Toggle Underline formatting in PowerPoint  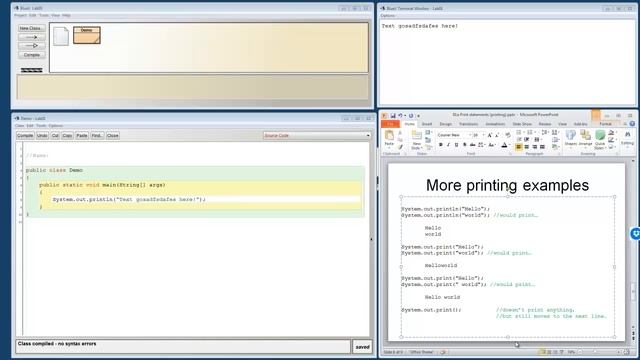pyautogui.click(x=456, y=144)
